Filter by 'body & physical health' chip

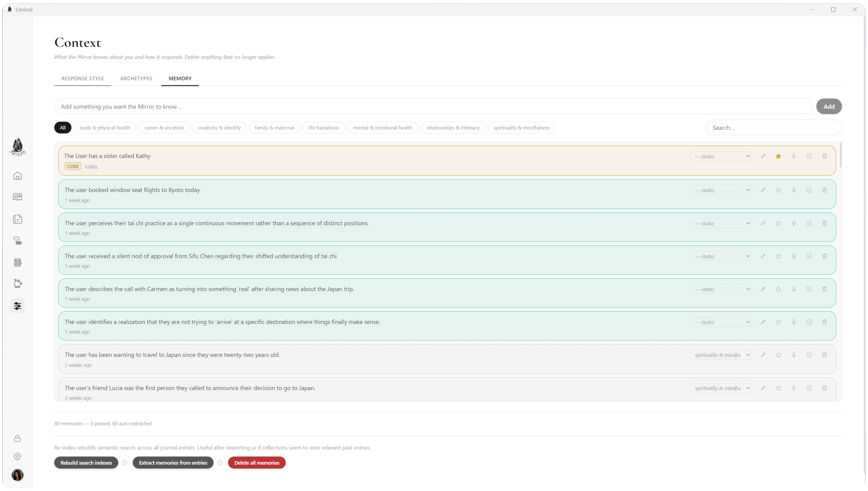coord(105,128)
